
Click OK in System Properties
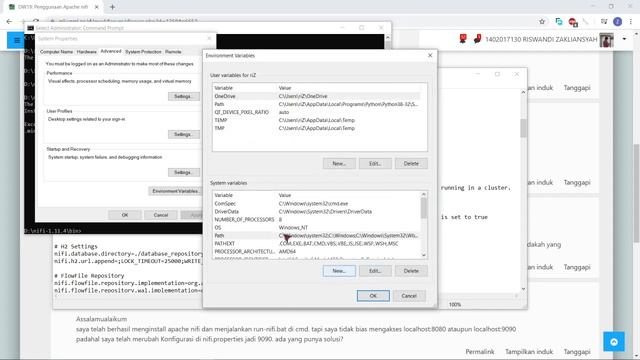click(125, 215)
